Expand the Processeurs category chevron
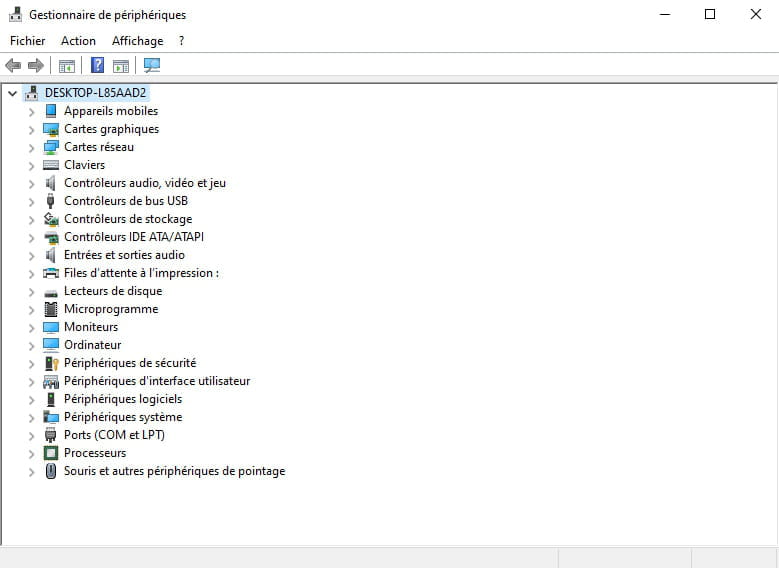The height and width of the screenshot is (568, 779). point(31,454)
